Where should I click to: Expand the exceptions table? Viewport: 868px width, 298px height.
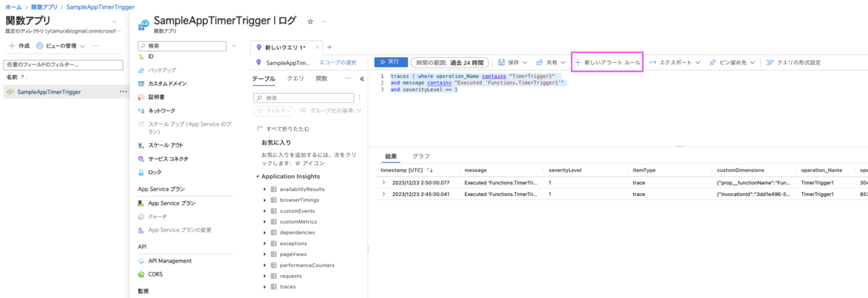tap(265, 243)
